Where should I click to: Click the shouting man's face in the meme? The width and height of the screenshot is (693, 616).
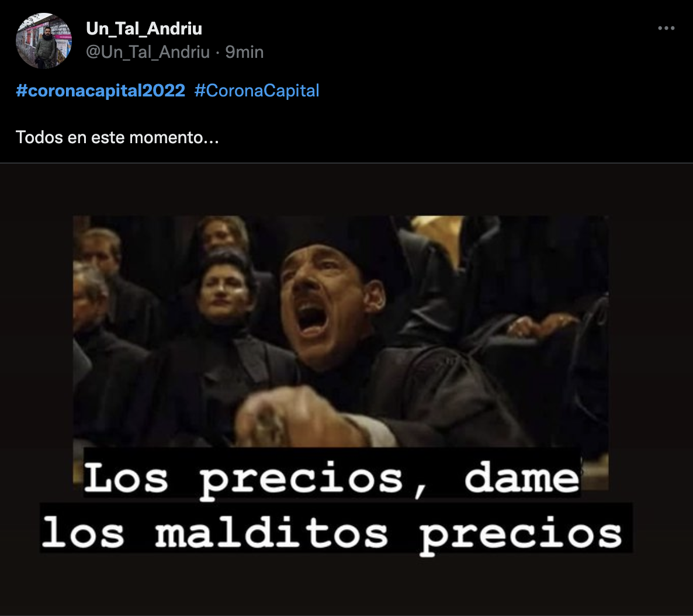point(325,302)
